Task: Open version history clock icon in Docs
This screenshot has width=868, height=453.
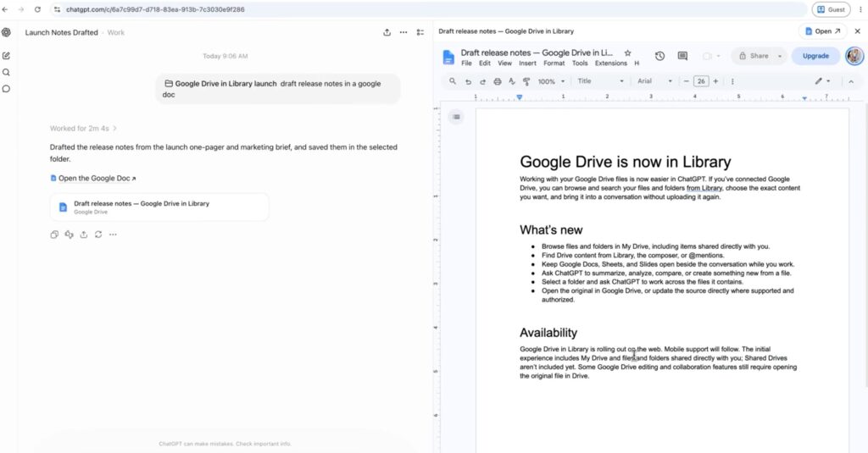Action: 659,56
